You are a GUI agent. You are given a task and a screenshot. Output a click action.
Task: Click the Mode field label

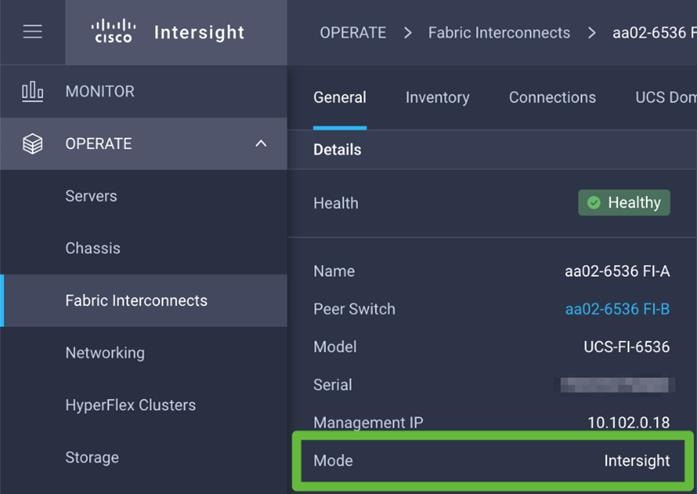tap(333, 461)
